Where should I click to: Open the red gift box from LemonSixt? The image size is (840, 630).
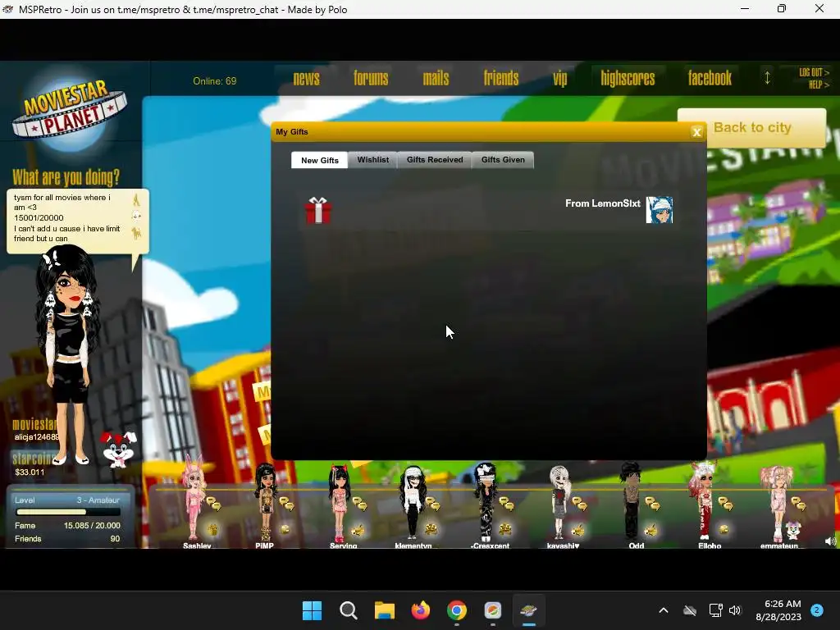click(x=318, y=210)
